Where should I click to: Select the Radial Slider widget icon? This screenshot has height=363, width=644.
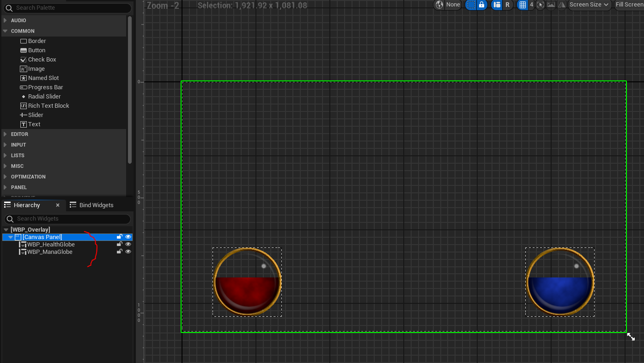[x=24, y=97]
